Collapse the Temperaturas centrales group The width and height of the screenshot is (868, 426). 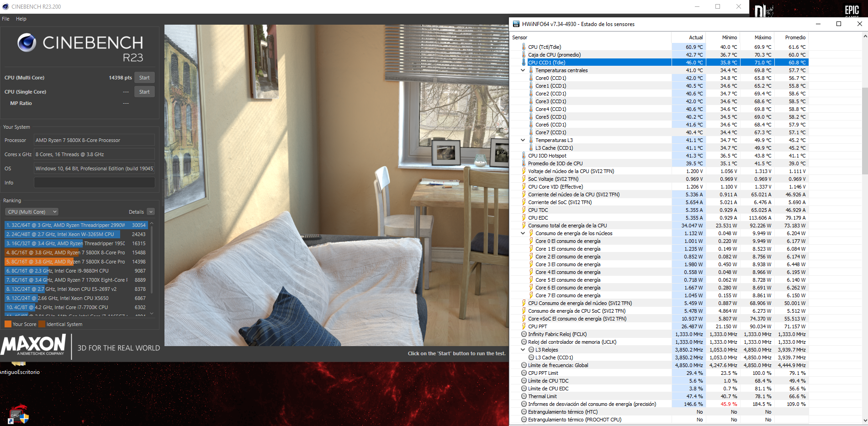point(523,70)
